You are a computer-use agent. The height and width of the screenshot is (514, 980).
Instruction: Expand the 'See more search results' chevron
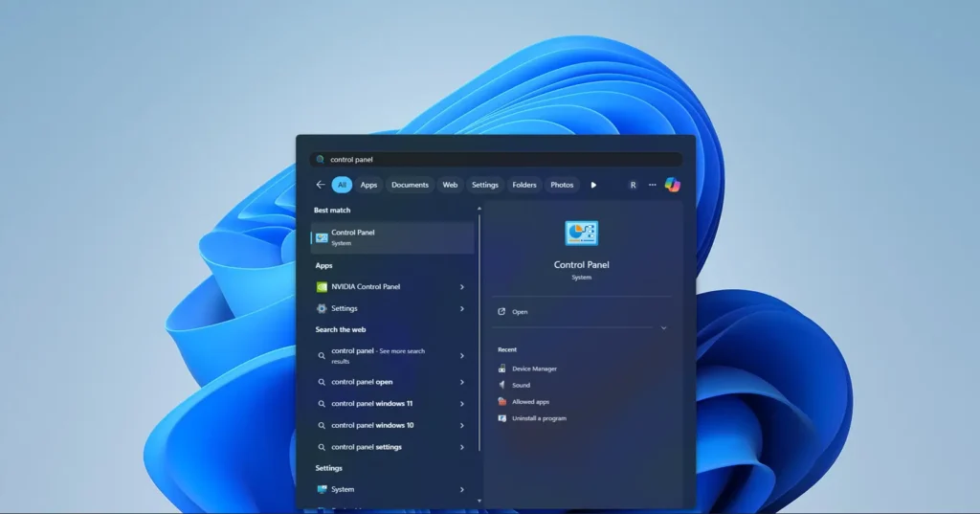[462, 356]
